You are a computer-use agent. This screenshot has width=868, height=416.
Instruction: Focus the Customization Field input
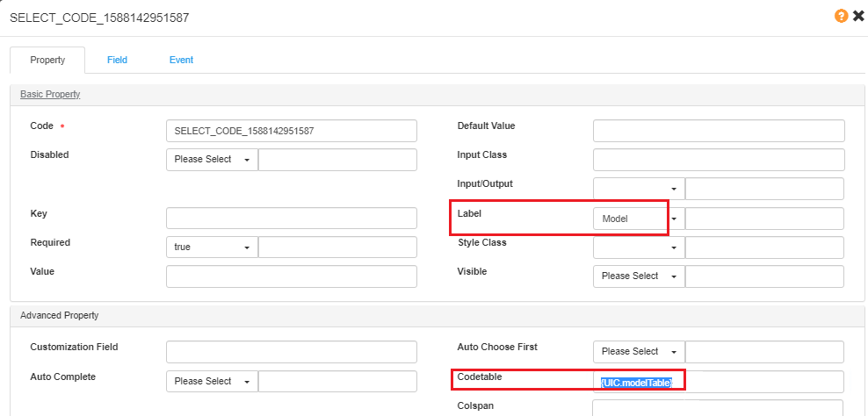(x=291, y=352)
